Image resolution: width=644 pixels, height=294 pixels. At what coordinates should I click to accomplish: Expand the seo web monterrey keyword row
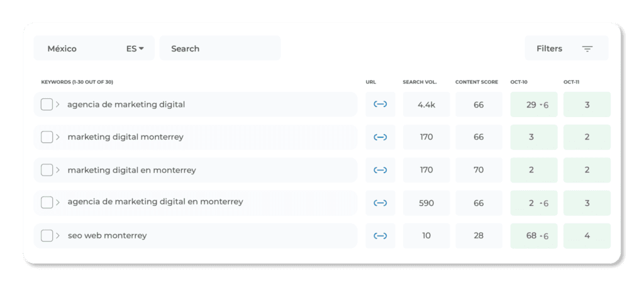pos(58,236)
